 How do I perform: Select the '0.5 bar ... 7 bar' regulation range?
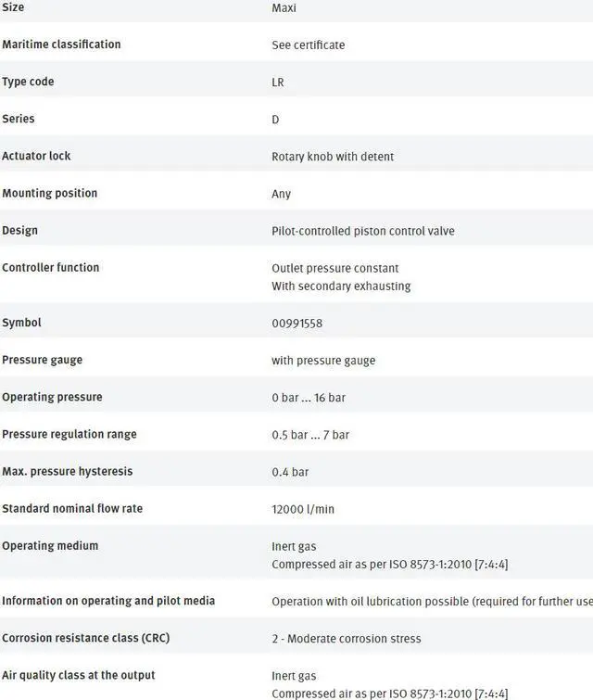pos(310,435)
